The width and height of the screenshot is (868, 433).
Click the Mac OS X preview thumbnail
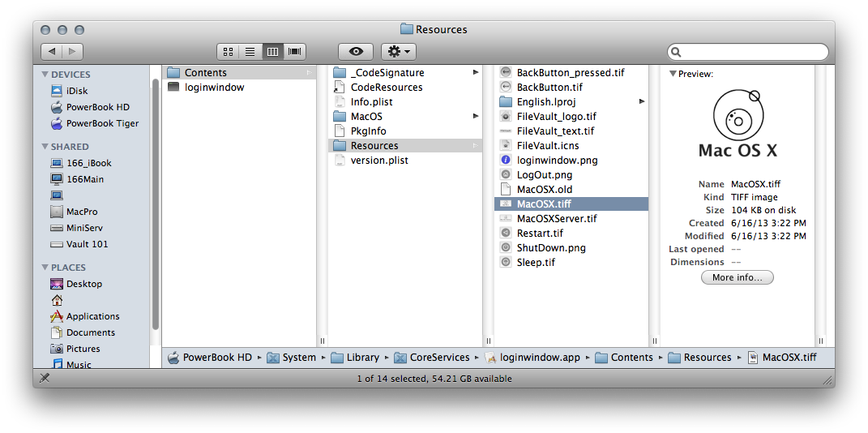738,124
